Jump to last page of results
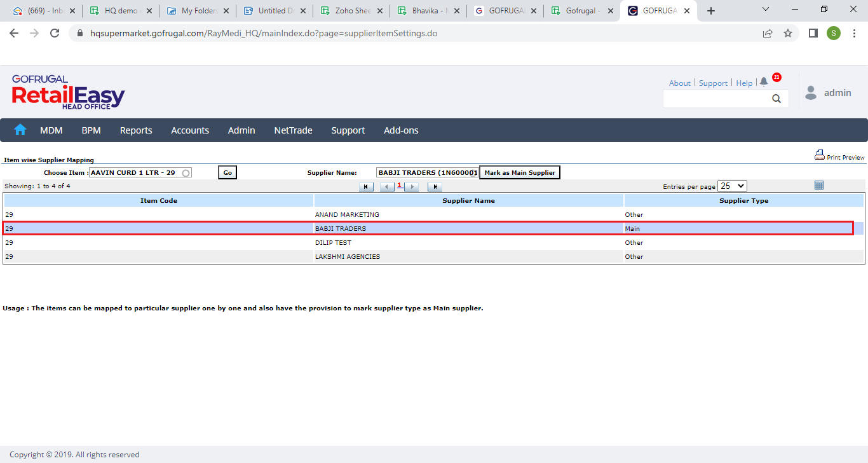This screenshot has width=868, height=463. point(435,187)
